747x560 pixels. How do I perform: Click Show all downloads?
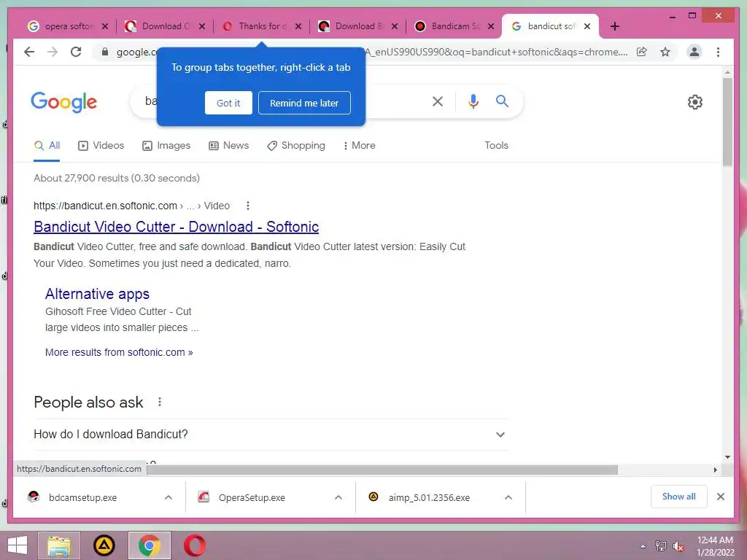tap(679, 497)
